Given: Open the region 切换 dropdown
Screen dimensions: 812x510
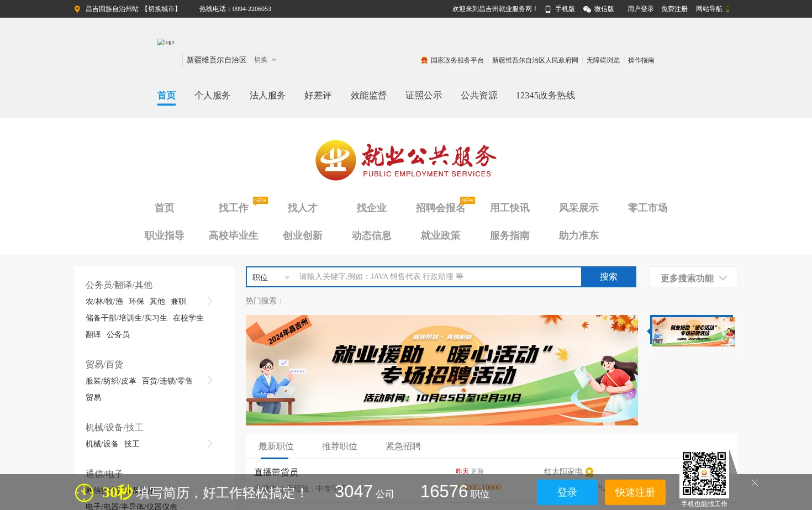Looking at the screenshot, I should 265,60.
